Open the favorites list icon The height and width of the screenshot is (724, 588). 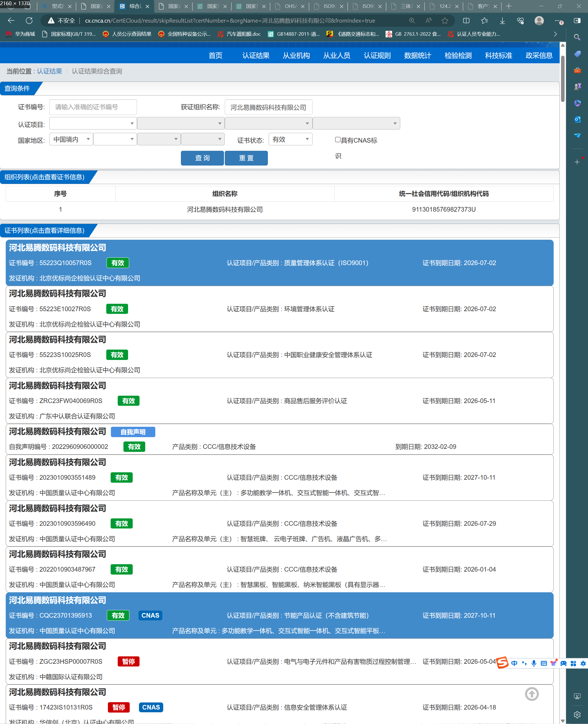click(484, 21)
